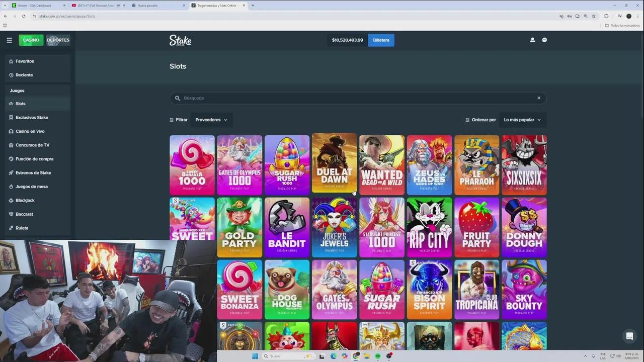Open the Gates of Olympus 1000 game
Screen dimensions: 644x362
click(239, 165)
